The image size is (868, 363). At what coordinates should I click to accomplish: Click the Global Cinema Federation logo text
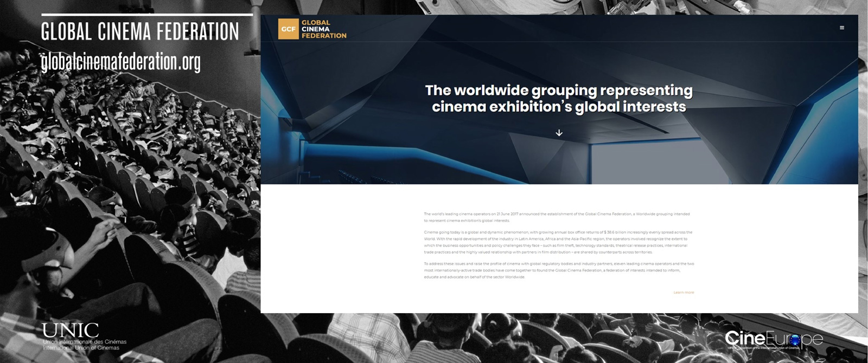click(x=323, y=29)
